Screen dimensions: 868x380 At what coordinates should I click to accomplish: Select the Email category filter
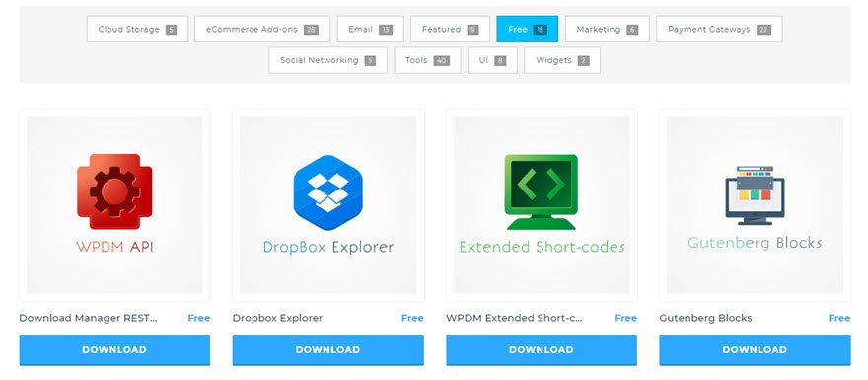[x=370, y=29]
